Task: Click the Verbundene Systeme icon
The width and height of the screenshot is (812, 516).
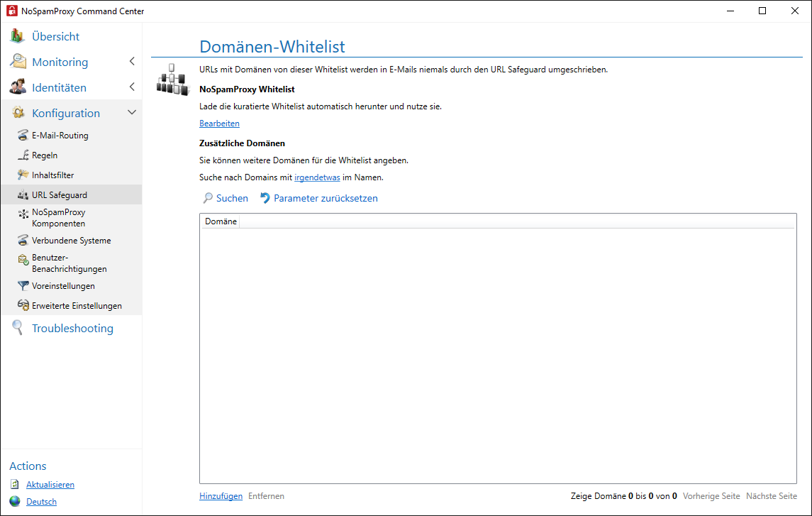Action: tap(23, 240)
